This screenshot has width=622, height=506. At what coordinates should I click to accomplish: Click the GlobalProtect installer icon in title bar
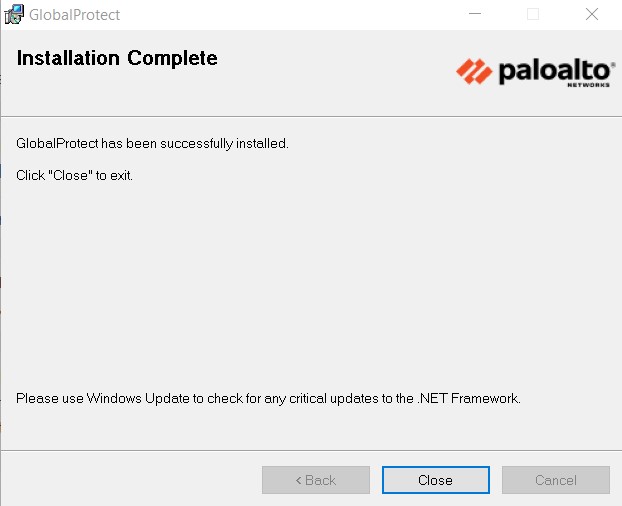pyautogui.click(x=14, y=14)
